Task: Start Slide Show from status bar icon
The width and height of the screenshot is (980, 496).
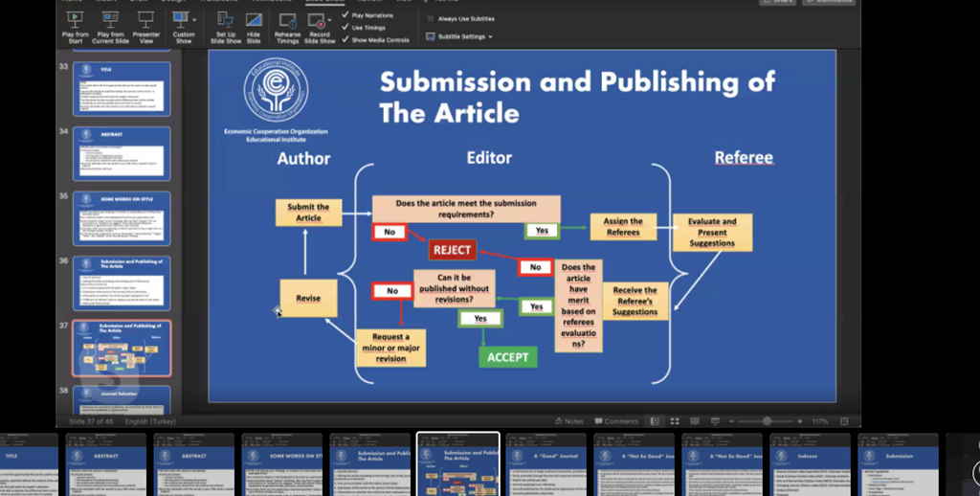Action: pyautogui.click(x=715, y=421)
